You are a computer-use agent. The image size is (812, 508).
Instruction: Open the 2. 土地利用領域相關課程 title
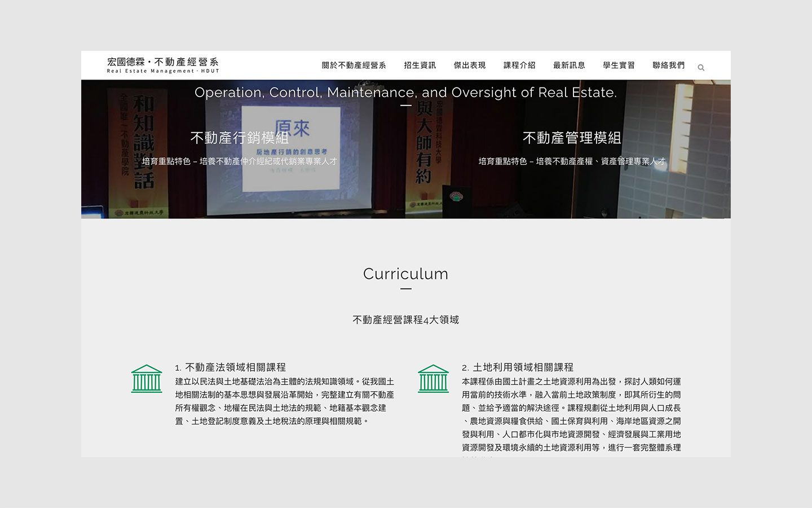click(x=517, y=367)
